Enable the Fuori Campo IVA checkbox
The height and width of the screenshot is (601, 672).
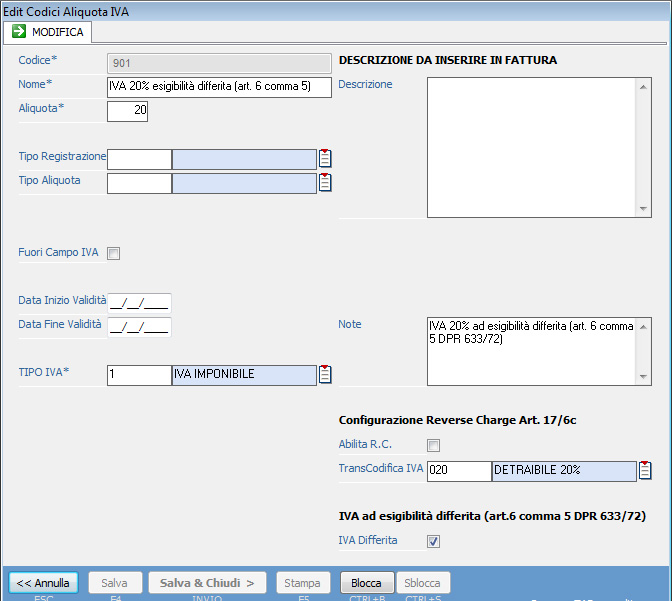[113, 253]
